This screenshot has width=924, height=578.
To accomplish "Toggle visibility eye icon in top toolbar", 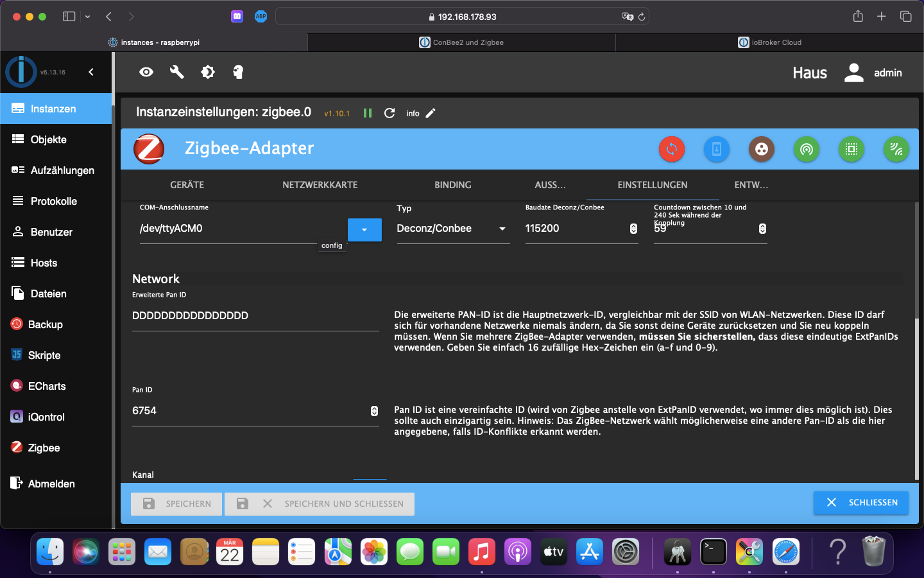I will pyautogui.click(x=146, y=72).
